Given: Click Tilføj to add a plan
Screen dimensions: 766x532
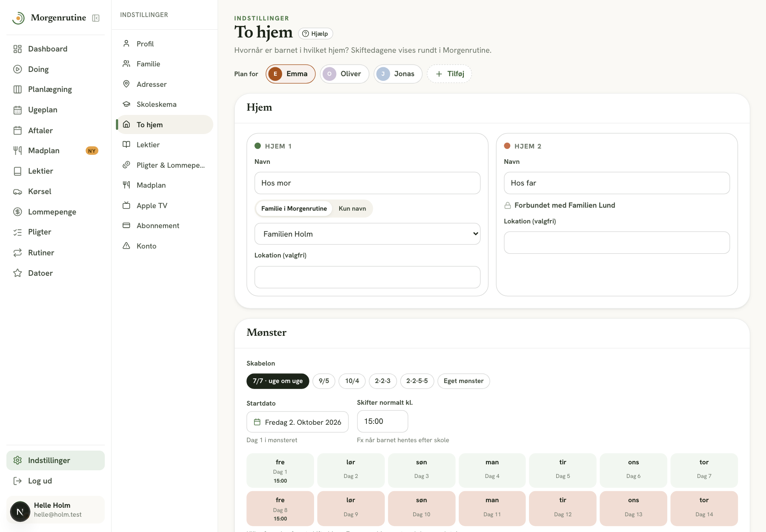Looking at the screenshot, I should point(449,74).
